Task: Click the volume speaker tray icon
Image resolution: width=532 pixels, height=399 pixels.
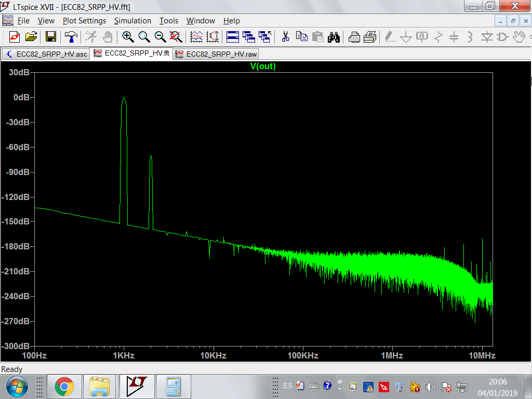Action: (430, 387)
